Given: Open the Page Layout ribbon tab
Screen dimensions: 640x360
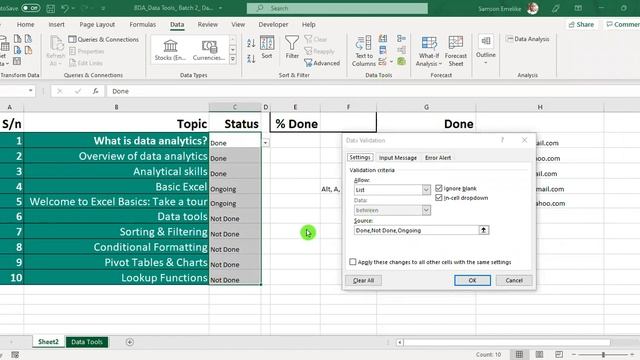Looking at the screenshot, I should tap(97, 24).
